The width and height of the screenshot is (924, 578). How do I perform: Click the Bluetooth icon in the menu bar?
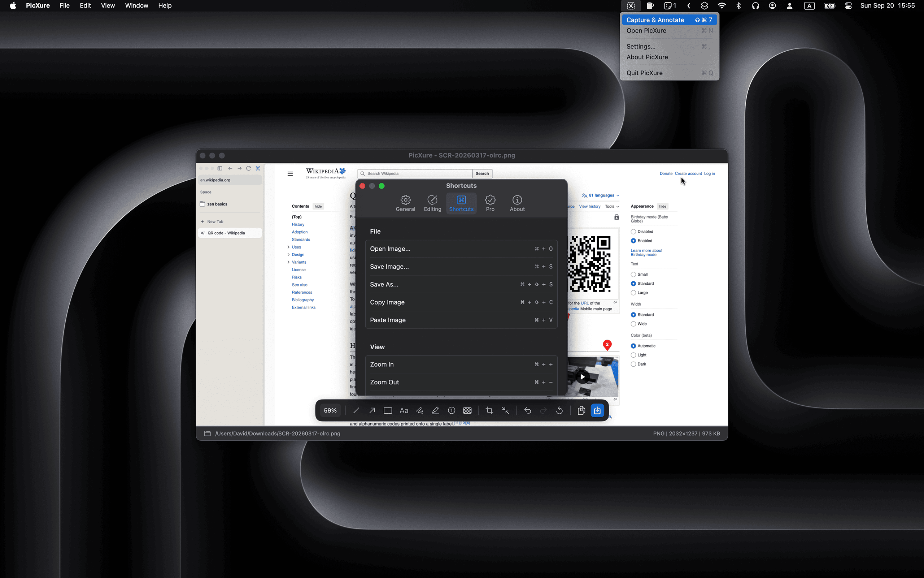(x=739, y=6)
